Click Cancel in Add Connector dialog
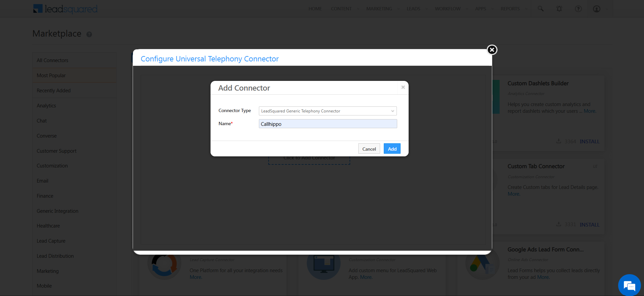The height and width of the screenshot is (296, 644). (369, 149)
